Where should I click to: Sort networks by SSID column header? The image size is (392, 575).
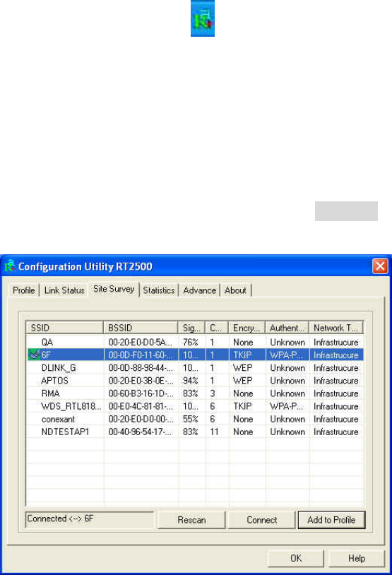pos(64,328)
